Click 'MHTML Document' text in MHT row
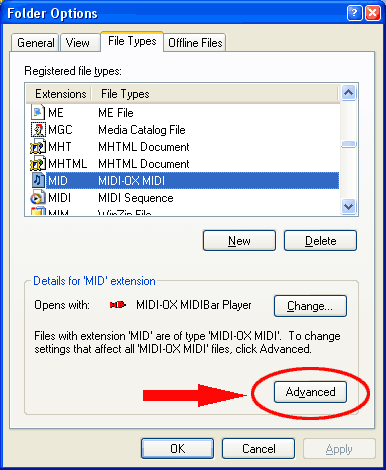 pos(144,147)
